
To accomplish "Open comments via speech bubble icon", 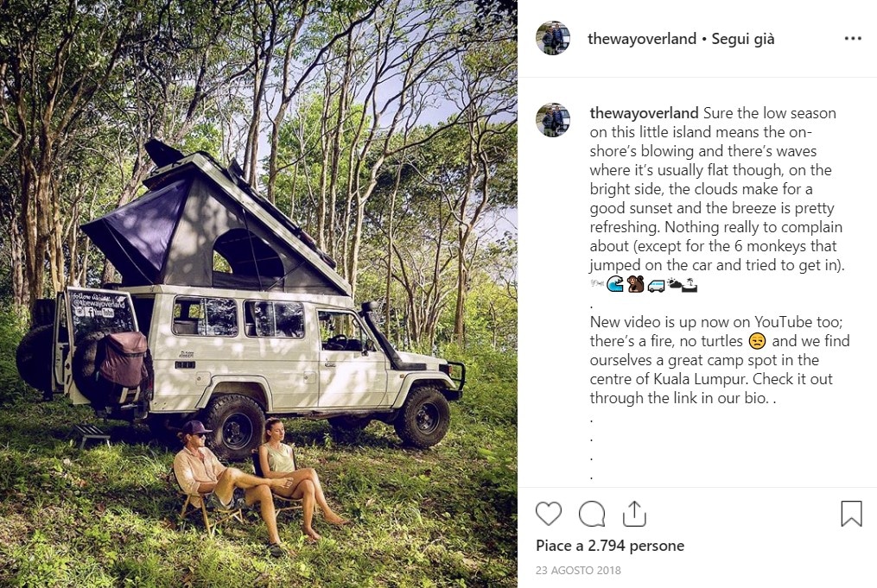I will click(592, 514).
